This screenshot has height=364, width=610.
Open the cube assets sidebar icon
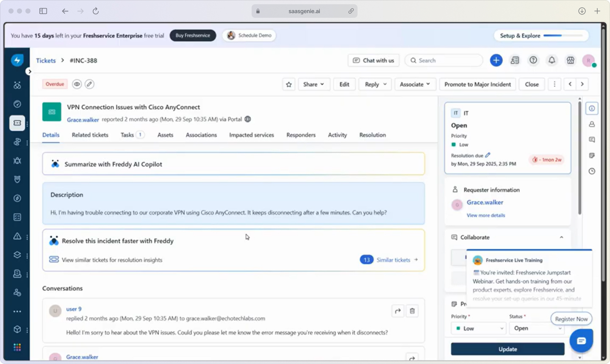click(17, 329)
